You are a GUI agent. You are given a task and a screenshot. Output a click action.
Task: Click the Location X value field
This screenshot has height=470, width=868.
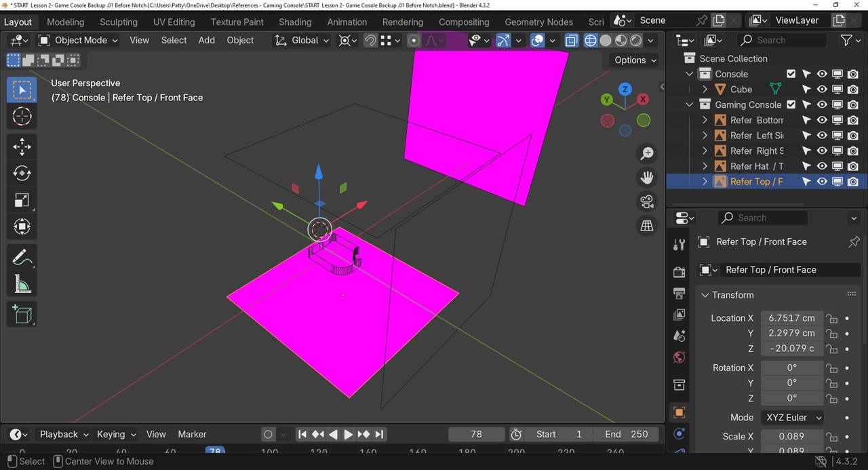click(792, 318)
